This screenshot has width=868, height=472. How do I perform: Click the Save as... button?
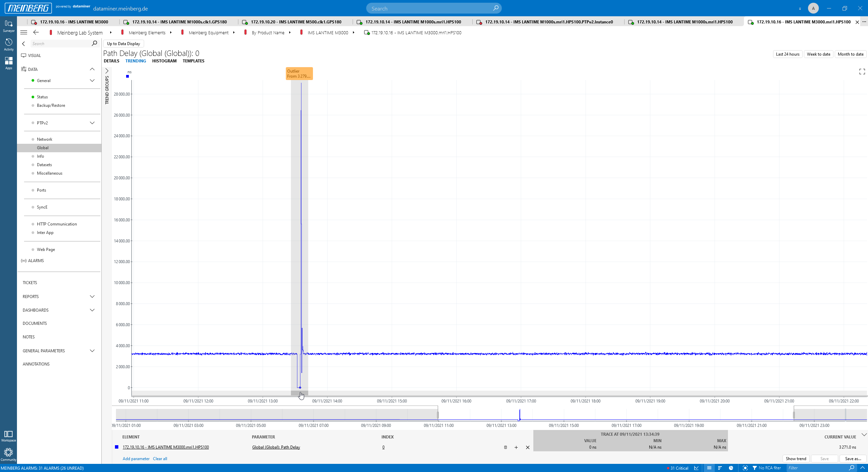coord(853,459)
